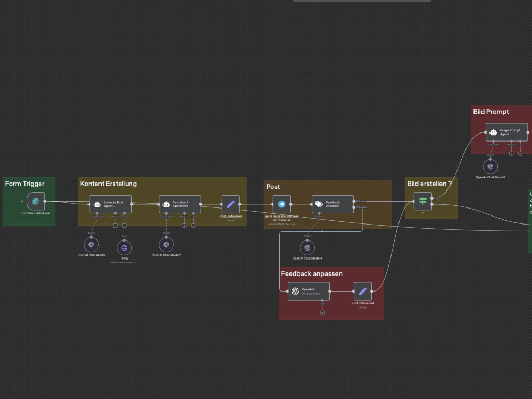Click the Model connector under Feedback checker1

click(x=319, y=213)
